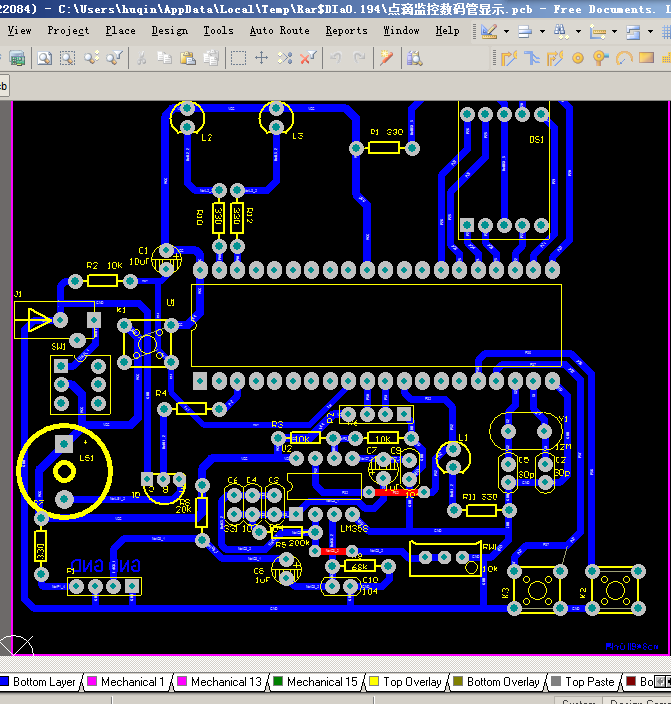The height and width of the screenshot is (704, 671).
Task: Select the LS1 buzzer component on the board
Action: click(64, 471)
